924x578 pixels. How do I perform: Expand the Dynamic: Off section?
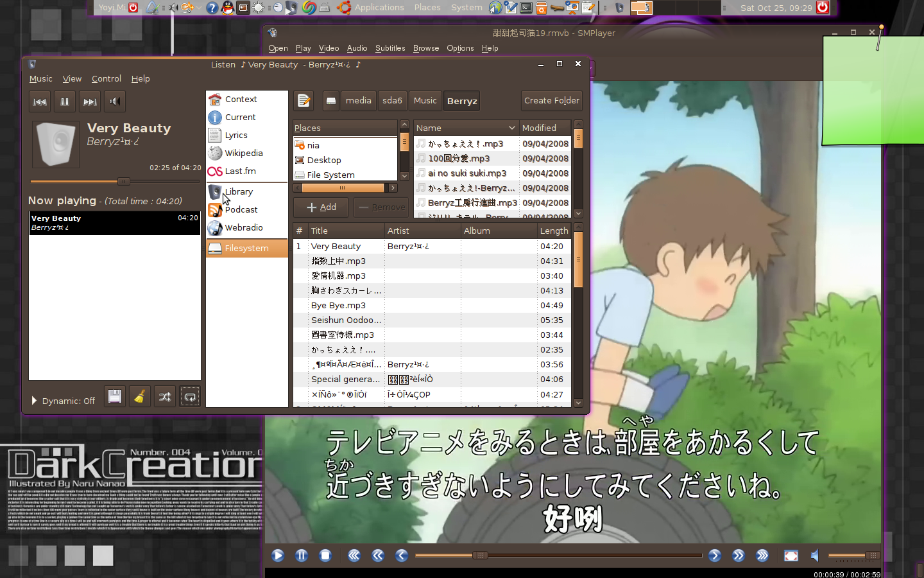[x=63, y=401]
